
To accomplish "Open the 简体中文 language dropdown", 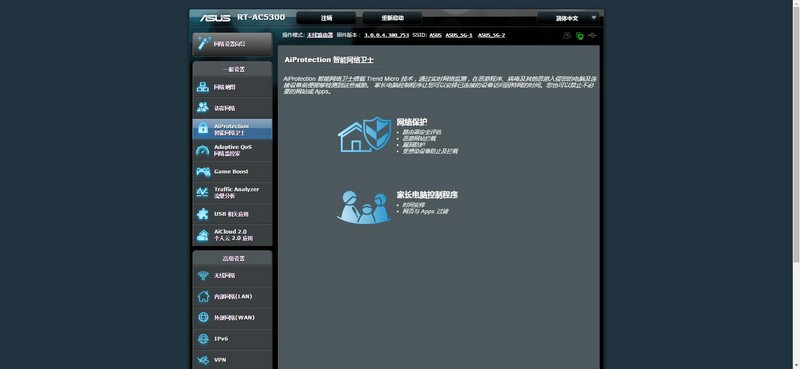I will (x=568, y=18).
